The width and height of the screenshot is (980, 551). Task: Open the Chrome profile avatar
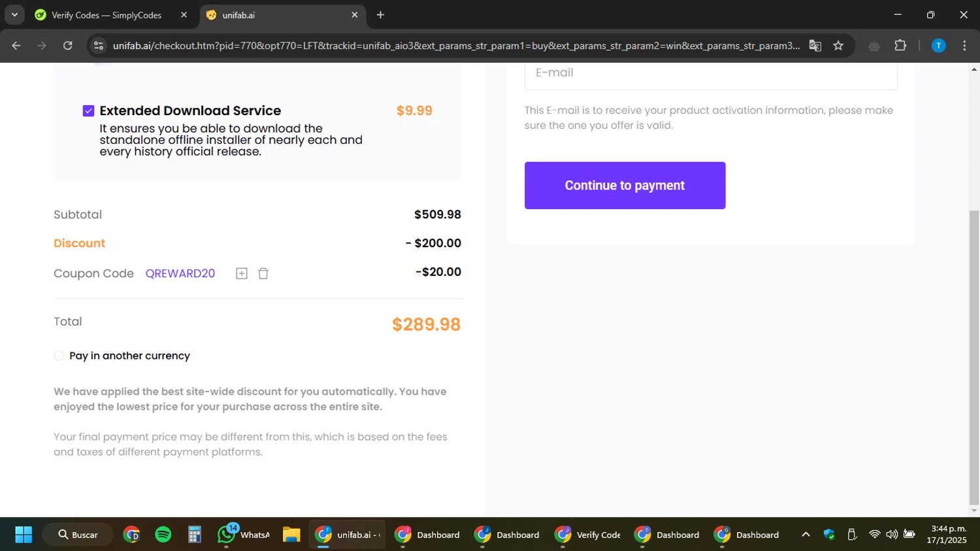click(938, 46)
